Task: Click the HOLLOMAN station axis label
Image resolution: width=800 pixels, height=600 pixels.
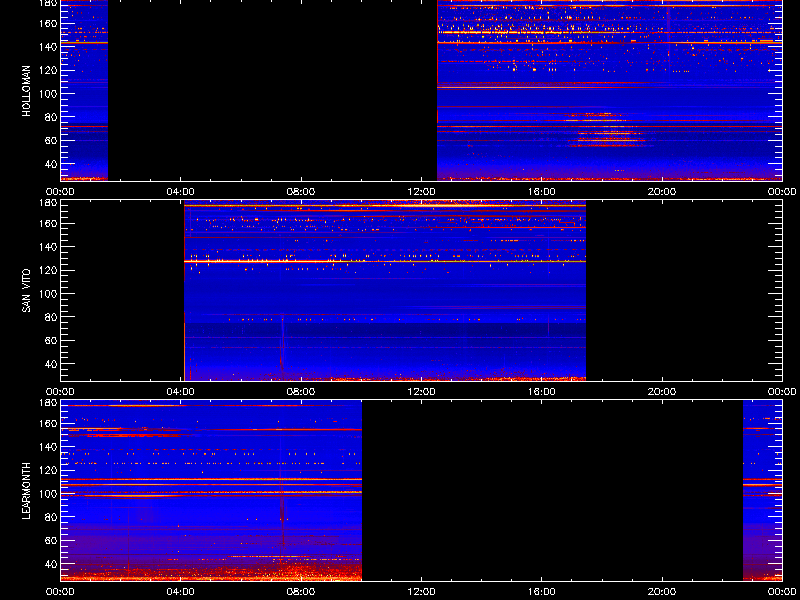Action: (x=27, y=91)
